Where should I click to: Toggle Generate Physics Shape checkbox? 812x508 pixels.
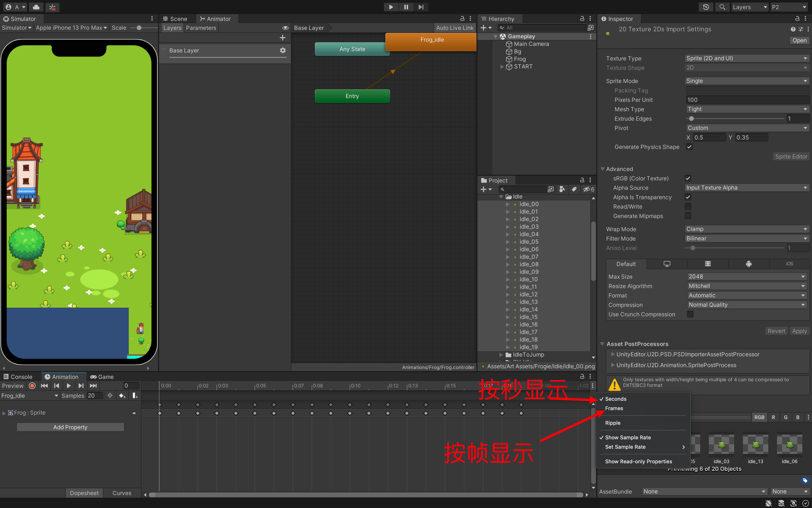click(x=689, y=147)
